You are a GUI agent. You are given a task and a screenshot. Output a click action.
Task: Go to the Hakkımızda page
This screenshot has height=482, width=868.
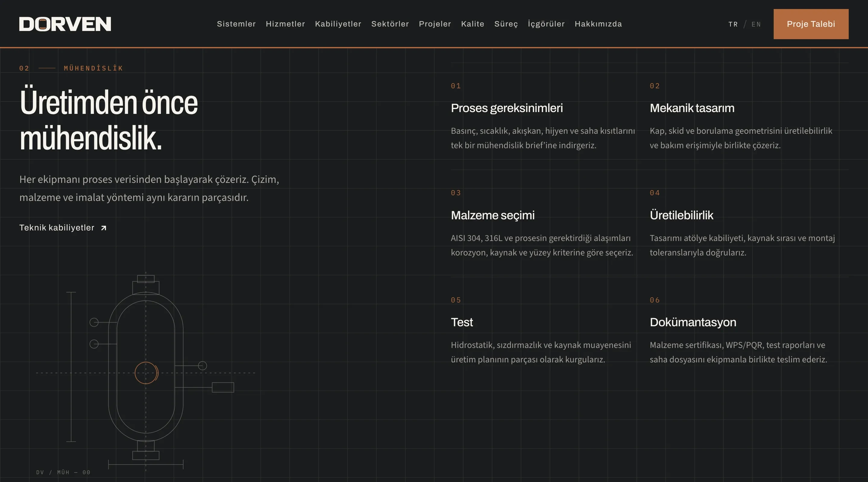pyautogui.click(x=598, y=24)
